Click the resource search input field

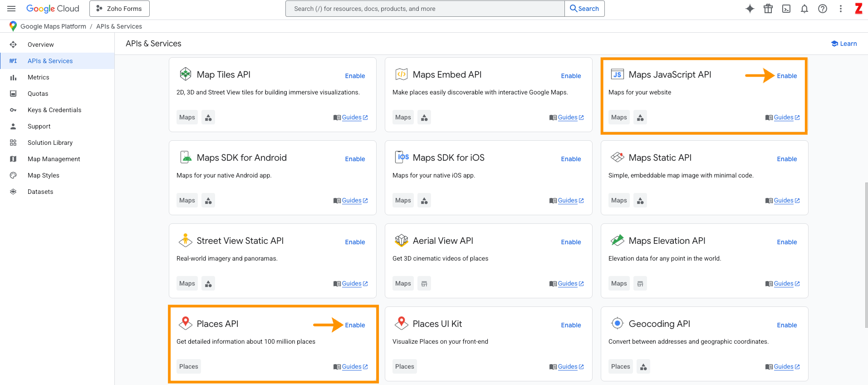425,9
